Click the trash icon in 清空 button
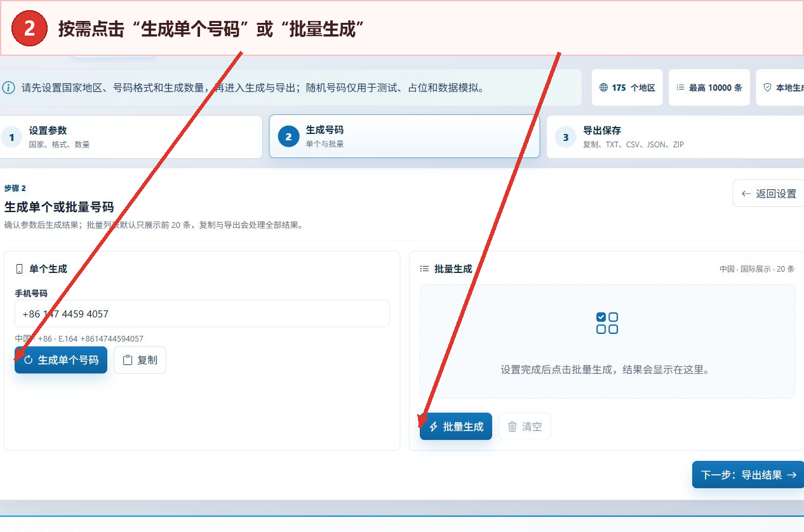 tap(513, 427)
